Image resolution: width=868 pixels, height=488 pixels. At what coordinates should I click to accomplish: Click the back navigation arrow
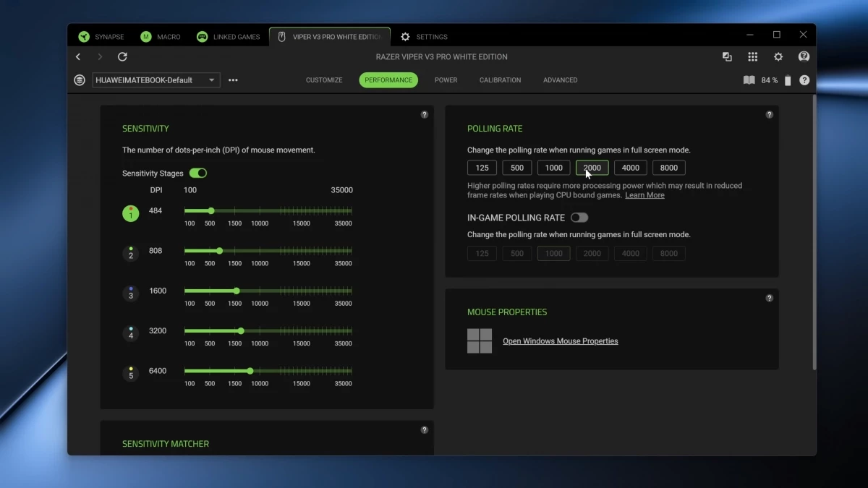tap(78, 56)
